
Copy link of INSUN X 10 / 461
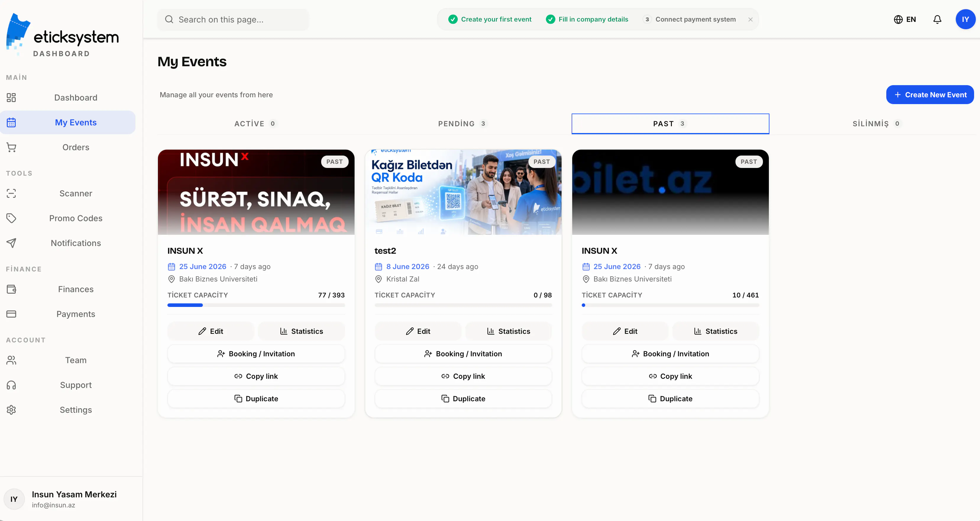point(670,376)
